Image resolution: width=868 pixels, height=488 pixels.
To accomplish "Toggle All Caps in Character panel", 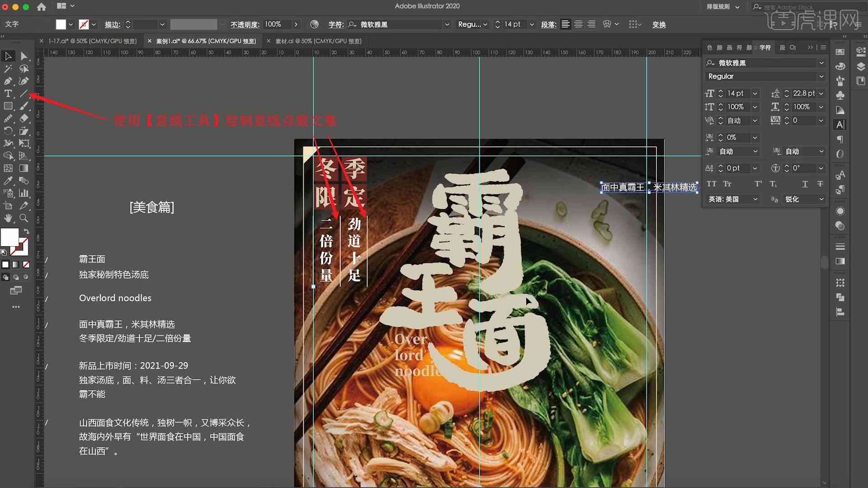I will (712, 184).
